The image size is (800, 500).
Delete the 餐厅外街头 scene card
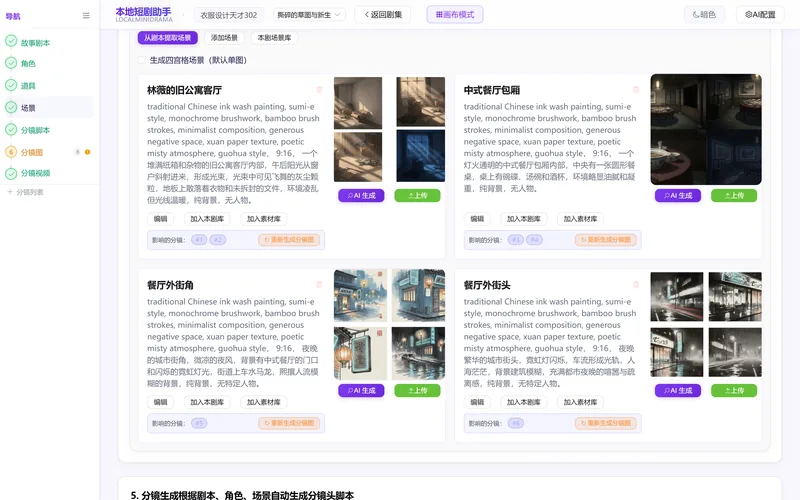coord(636,285)
